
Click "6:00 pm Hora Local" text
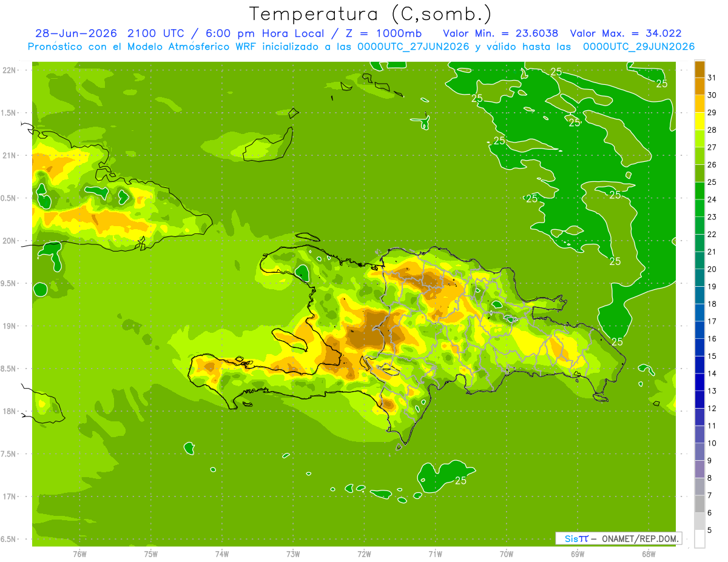pyautogui.click(x=264, y=33)
